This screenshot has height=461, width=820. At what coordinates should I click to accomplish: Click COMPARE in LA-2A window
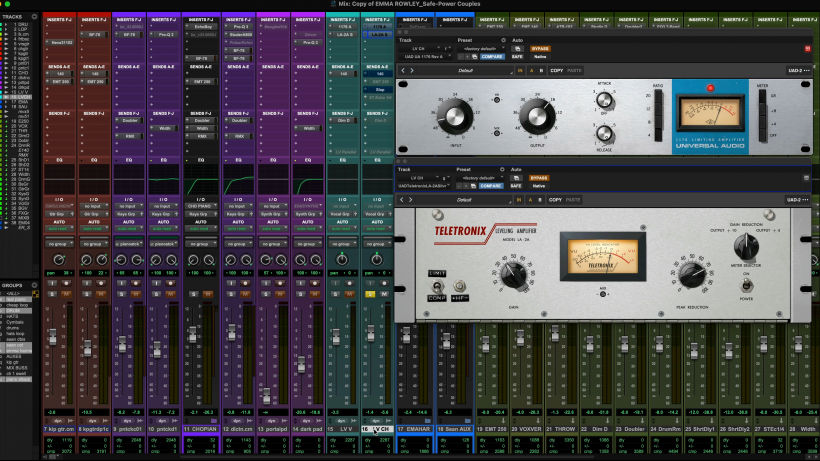[491, 186]
